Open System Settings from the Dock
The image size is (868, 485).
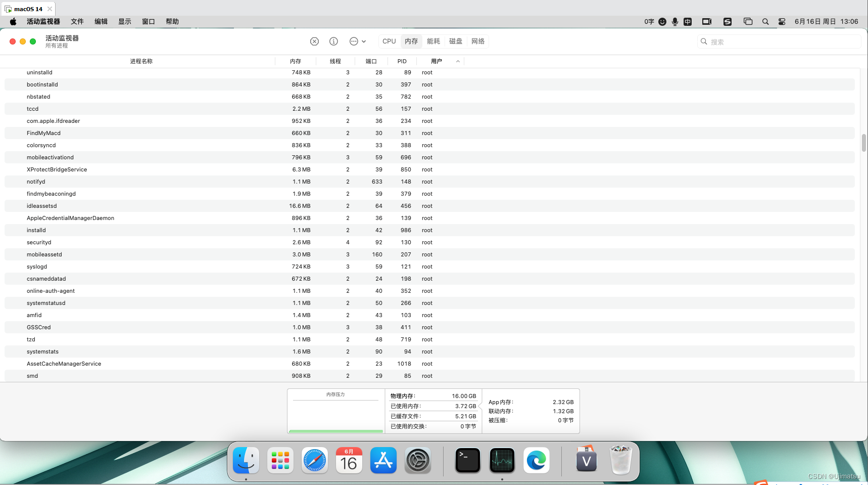tap(418, 460)
